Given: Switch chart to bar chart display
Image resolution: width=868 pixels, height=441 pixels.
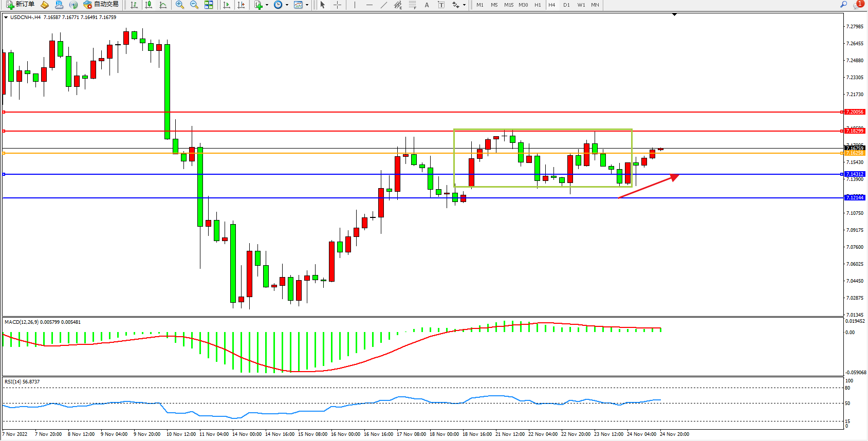Looking at the screenshot, I should tap(134, 5).
